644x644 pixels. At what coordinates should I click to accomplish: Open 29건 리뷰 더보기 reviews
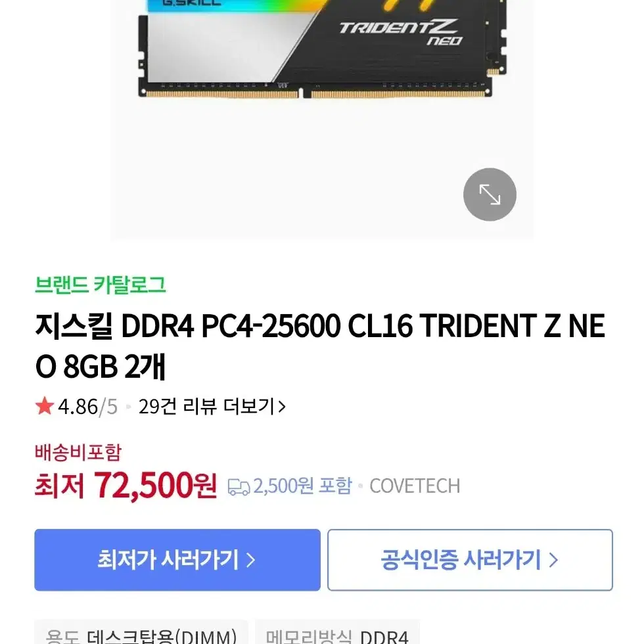212,407
